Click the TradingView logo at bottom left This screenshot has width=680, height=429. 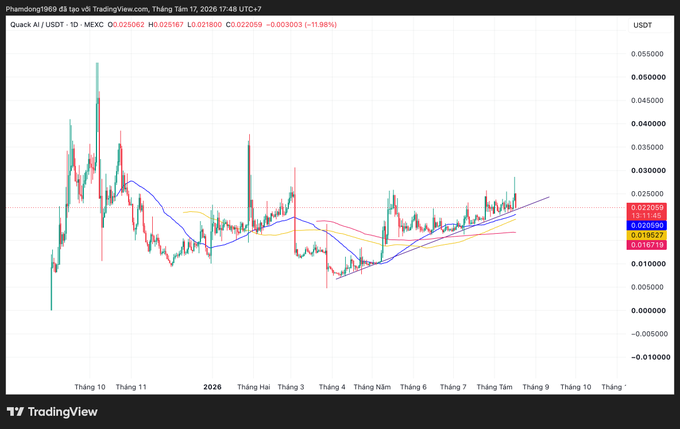tap(52, 412)
